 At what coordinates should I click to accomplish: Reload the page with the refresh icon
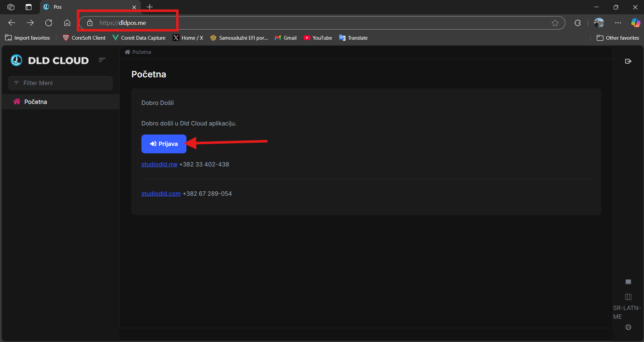(x=49, y=23)
